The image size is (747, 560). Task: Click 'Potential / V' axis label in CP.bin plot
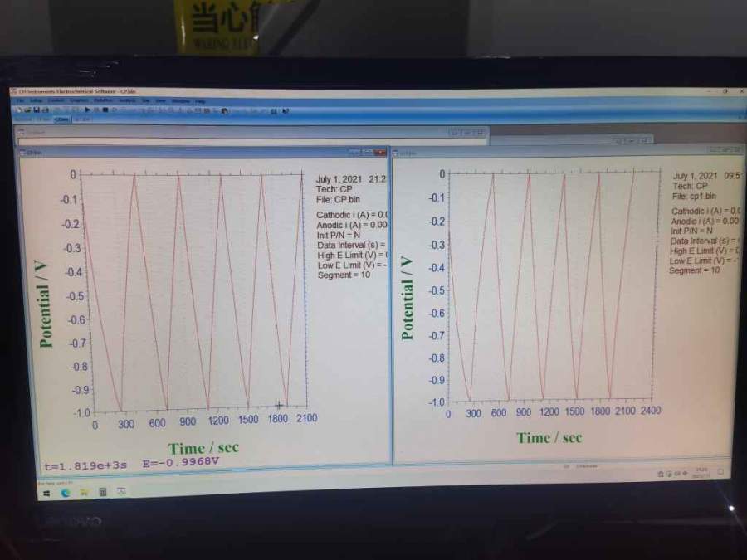46,304
